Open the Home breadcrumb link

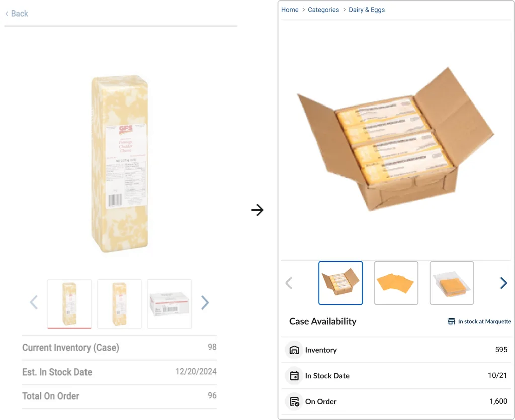click(x=290, y=10)
